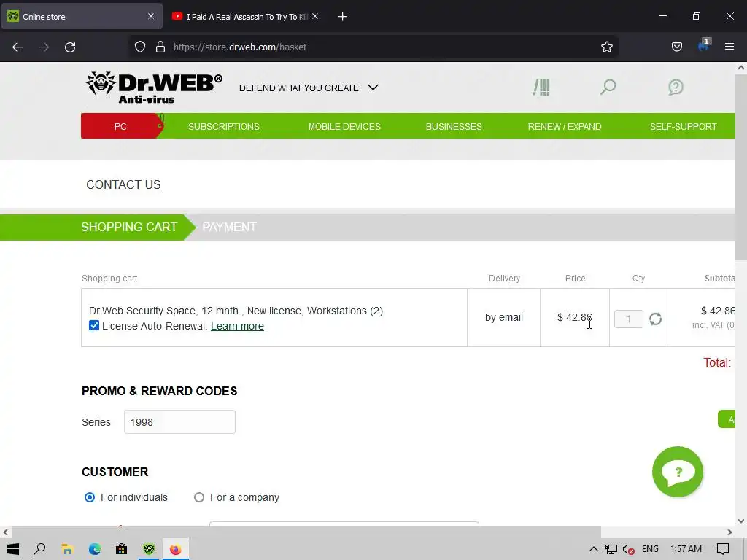
Task: Close the Online store tab
Action: tap(151, 16)
